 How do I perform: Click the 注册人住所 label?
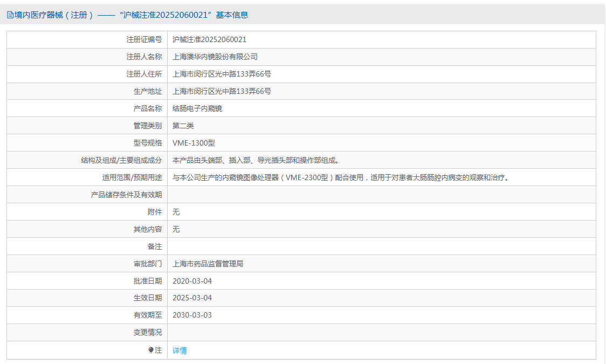[x=144, y=74]
